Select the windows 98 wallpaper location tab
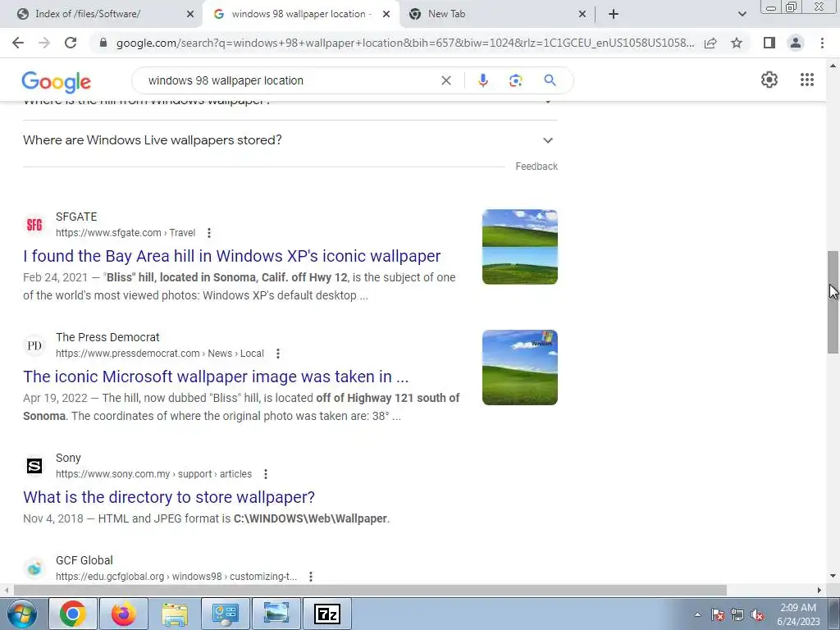 (x=300, y=14)
